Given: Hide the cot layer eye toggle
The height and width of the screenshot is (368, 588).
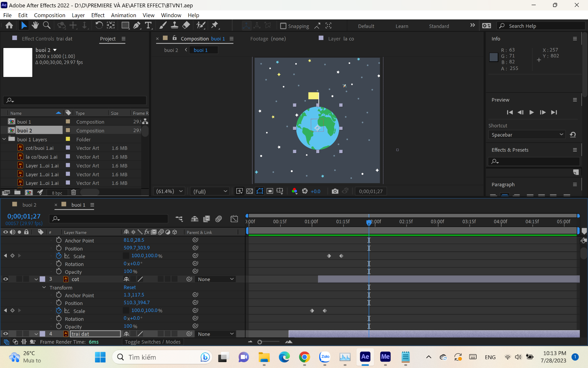Looking at the screenshot, I should [6, 279].
